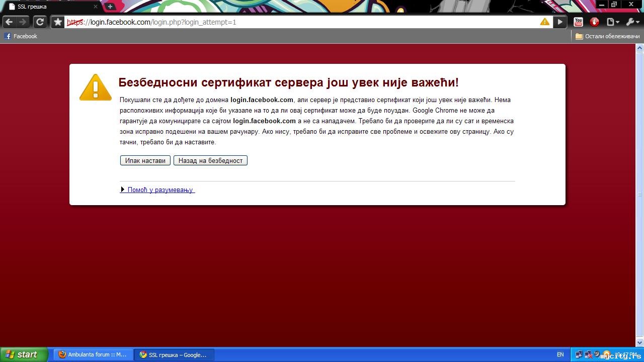Click the SSL warning triangle in address bar
This screenshot has width=644, height=362.
click(545, 22)
